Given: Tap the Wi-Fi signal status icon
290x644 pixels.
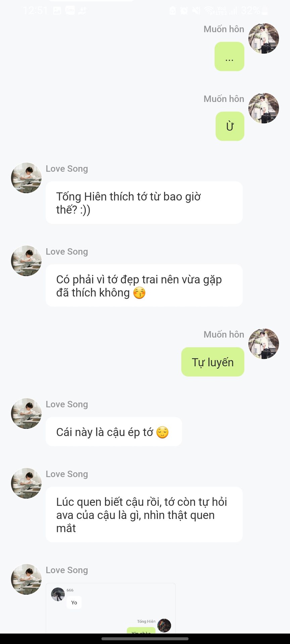Looking at the screenshot, I should click(x=210, y=11).
